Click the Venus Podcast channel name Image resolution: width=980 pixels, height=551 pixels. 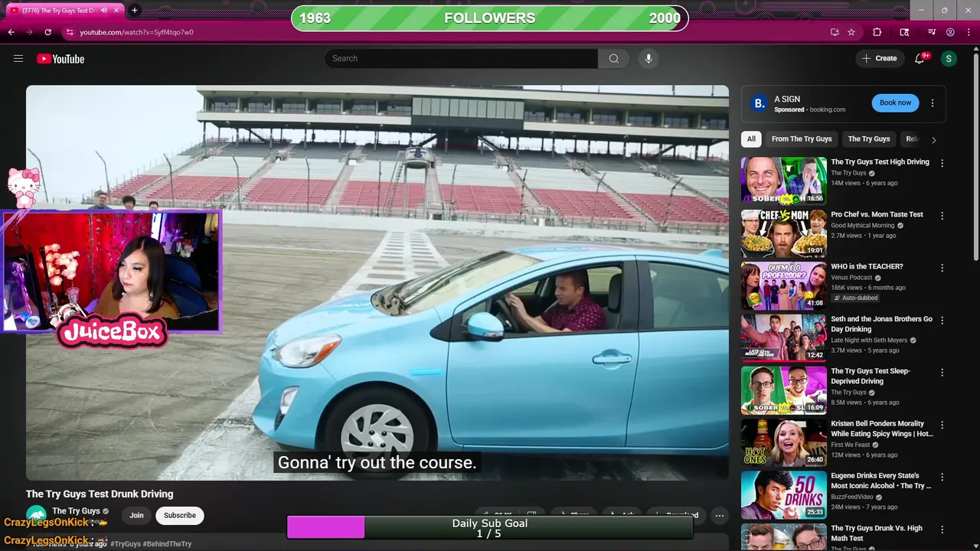851,278
